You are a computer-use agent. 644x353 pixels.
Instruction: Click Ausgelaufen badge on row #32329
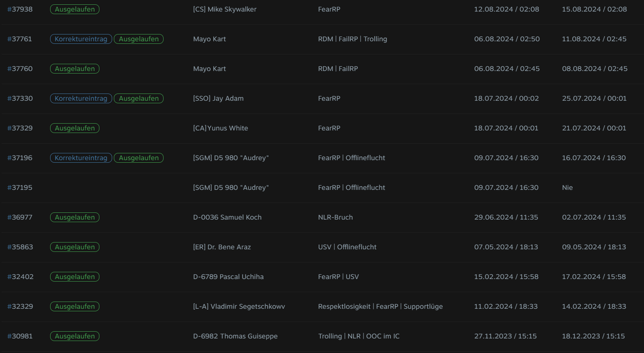74,306
